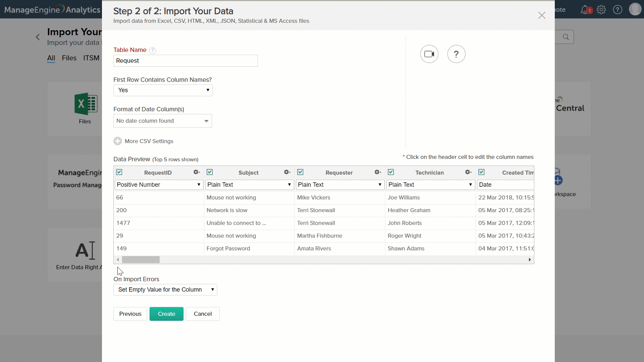Open the notifications bell icon

click(x=585, y=10)
